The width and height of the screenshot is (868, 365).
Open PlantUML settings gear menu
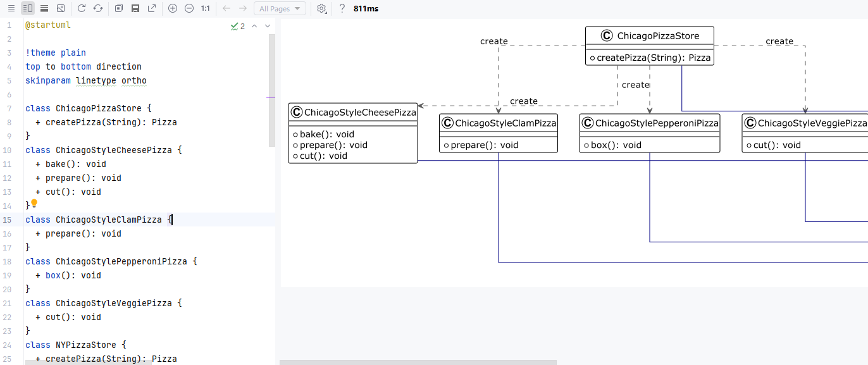coord(322,8)
